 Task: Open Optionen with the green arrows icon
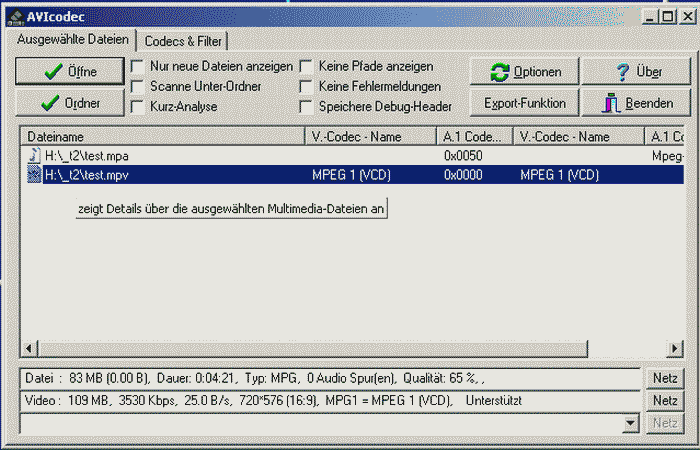tap(525, 72)
